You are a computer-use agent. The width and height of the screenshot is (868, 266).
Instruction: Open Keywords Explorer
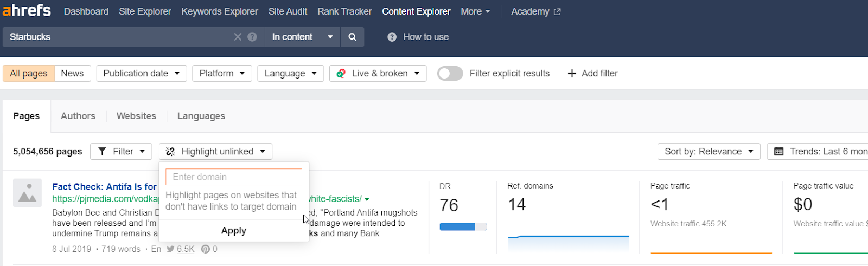[220, 11]
